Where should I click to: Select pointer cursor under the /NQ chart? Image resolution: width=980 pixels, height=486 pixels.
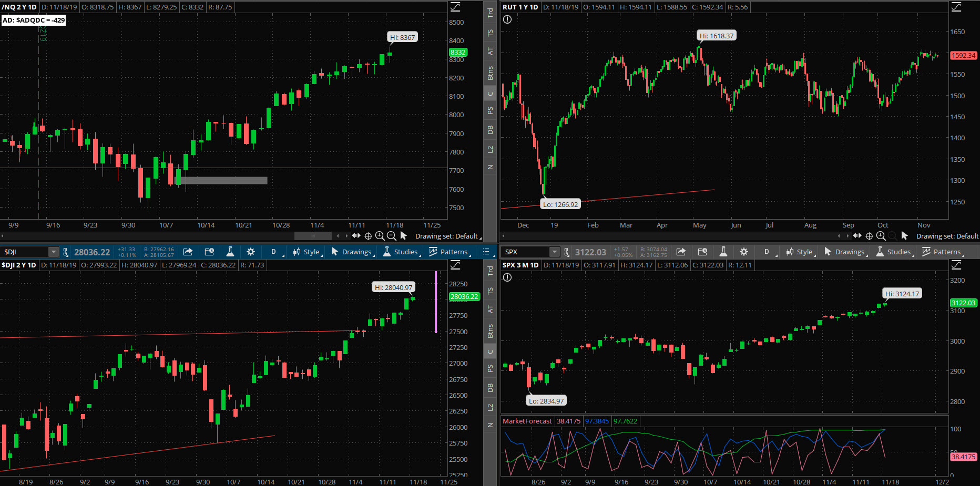403,235
